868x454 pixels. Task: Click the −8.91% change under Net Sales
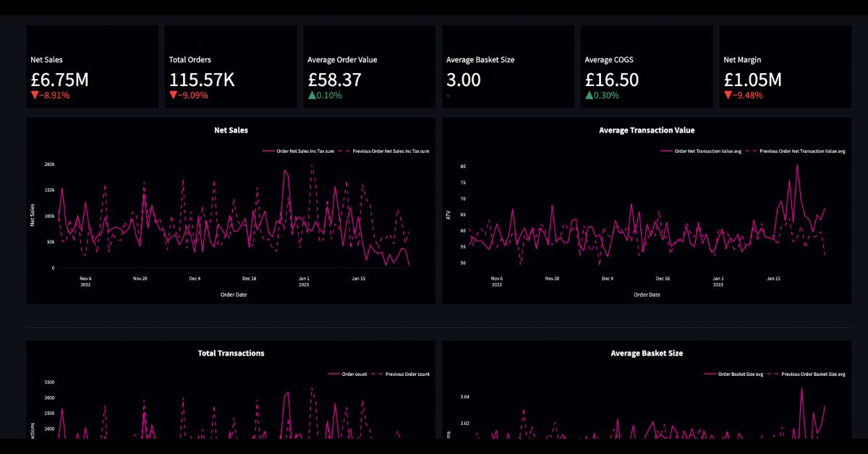point(55,95)
